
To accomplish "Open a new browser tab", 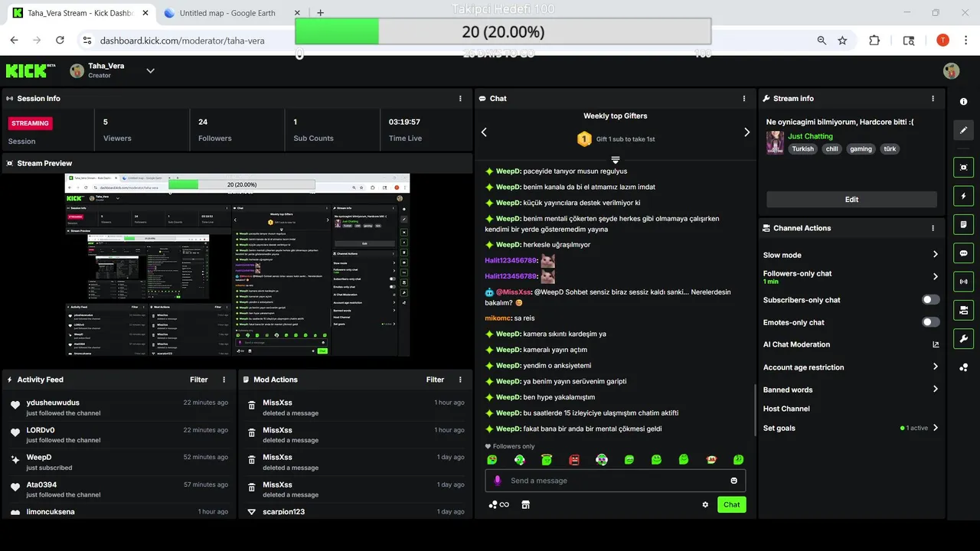I will coord(320,13).
